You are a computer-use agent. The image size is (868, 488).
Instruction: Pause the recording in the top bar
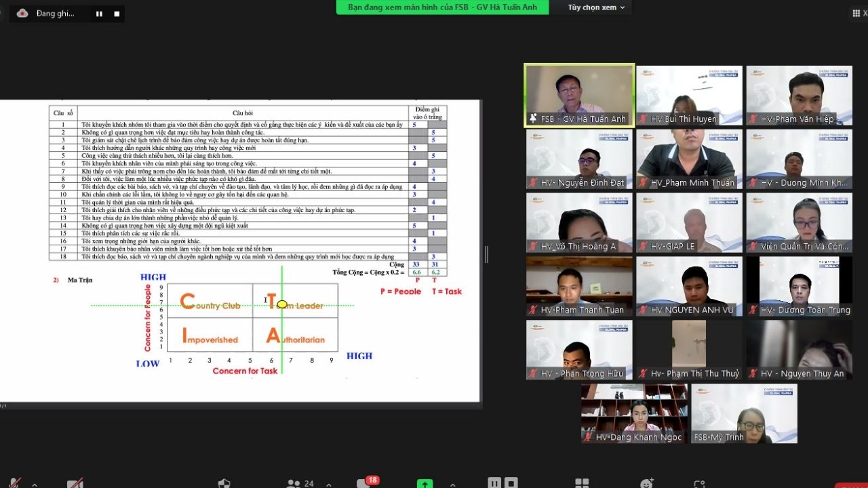click(99, 14)
